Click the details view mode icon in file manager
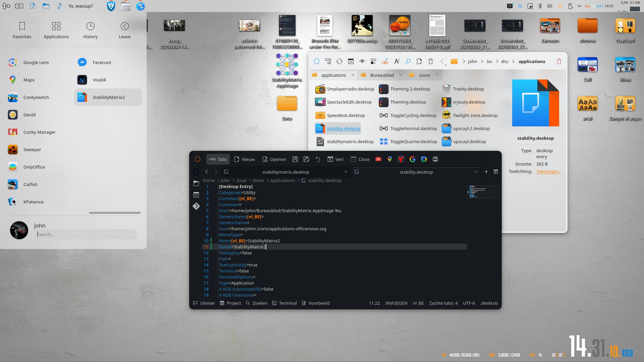The height and width of the screenshot is (362, 644). click(x=373, y=61)
